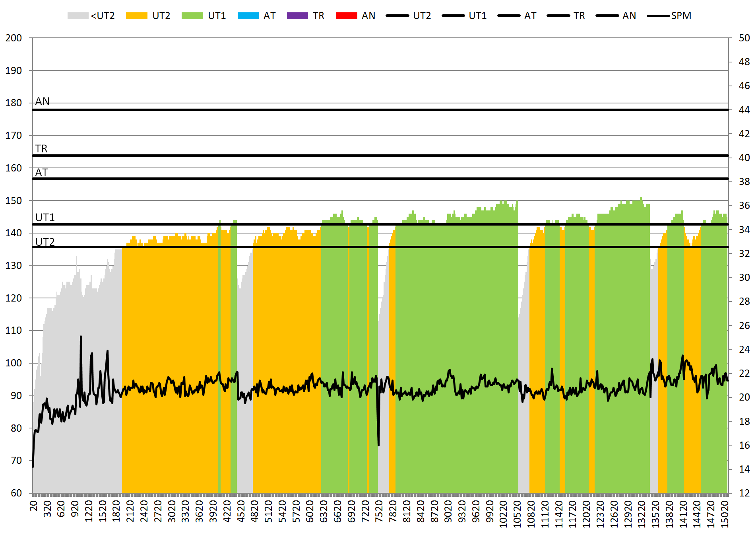Click the 60 value on left axis
This screenshot has width=756, height=545.
[x=16, y=493]
